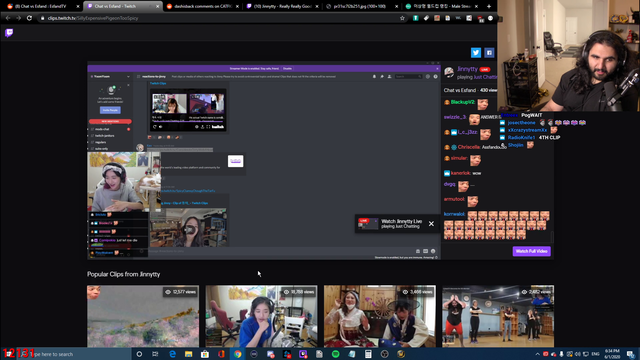Share the clip on Twitter

(476, 52)
